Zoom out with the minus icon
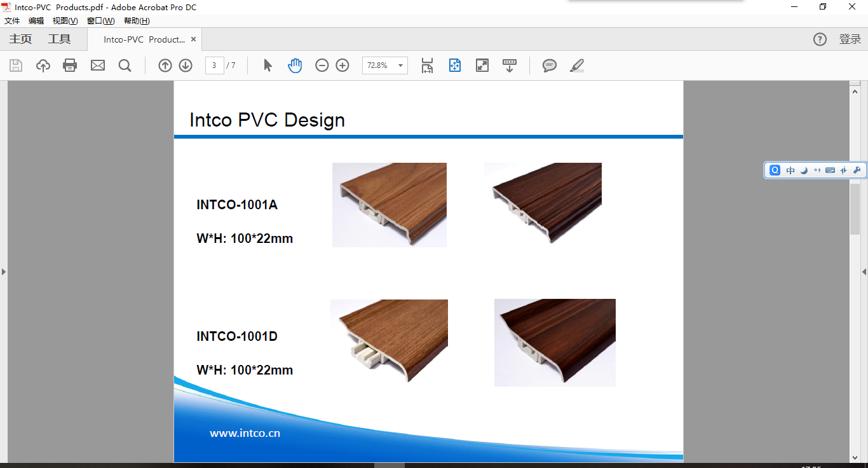The image size is (868, 468). 322,65
